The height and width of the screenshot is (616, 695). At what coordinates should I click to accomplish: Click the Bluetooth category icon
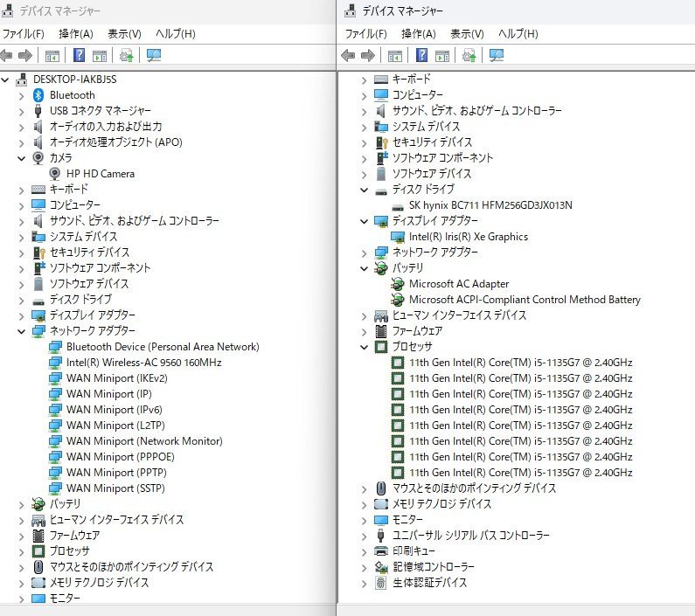coord(38,95)
